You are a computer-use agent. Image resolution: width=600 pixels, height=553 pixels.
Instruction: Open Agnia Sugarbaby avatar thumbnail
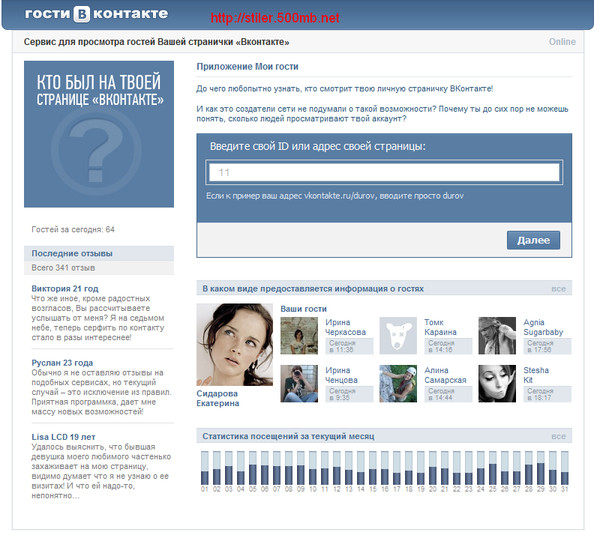tap(497, 336)
